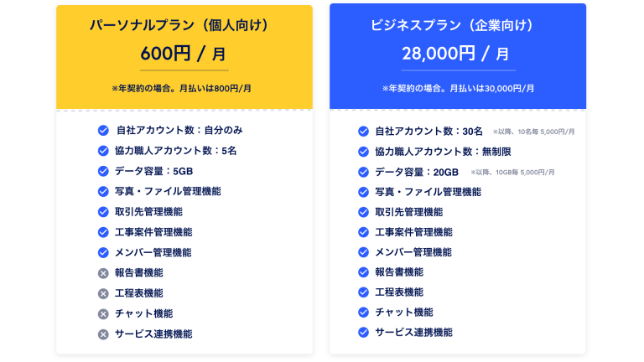Viewport: 644px width, 362px height.
Task: Click the gray X icon next to サービス連携機能
Action: (x=103, y=334)
